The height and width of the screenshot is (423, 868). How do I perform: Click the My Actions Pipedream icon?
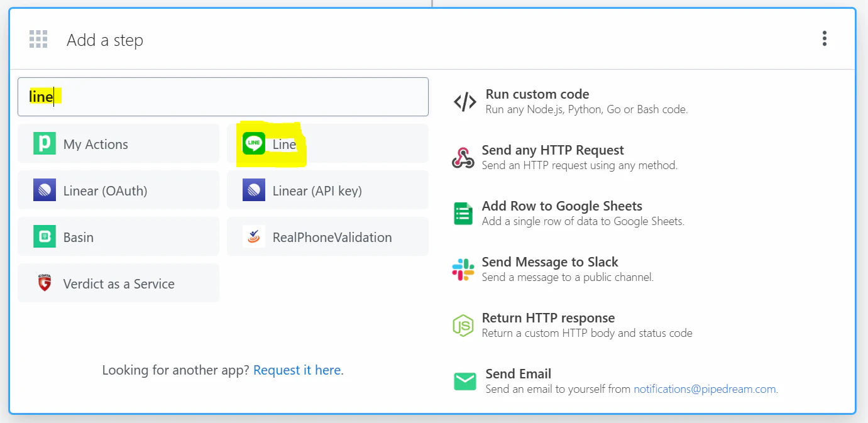pos(45,144)
